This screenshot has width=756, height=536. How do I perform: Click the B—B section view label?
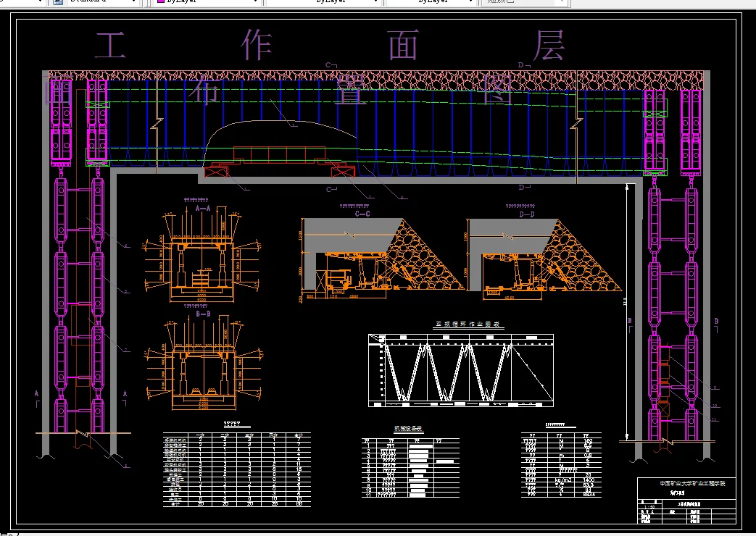click(203, 314)
